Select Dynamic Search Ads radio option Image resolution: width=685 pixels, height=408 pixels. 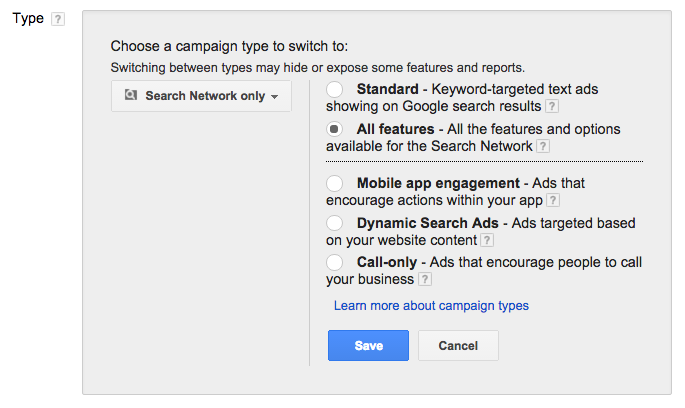click(x=335, y=223)
